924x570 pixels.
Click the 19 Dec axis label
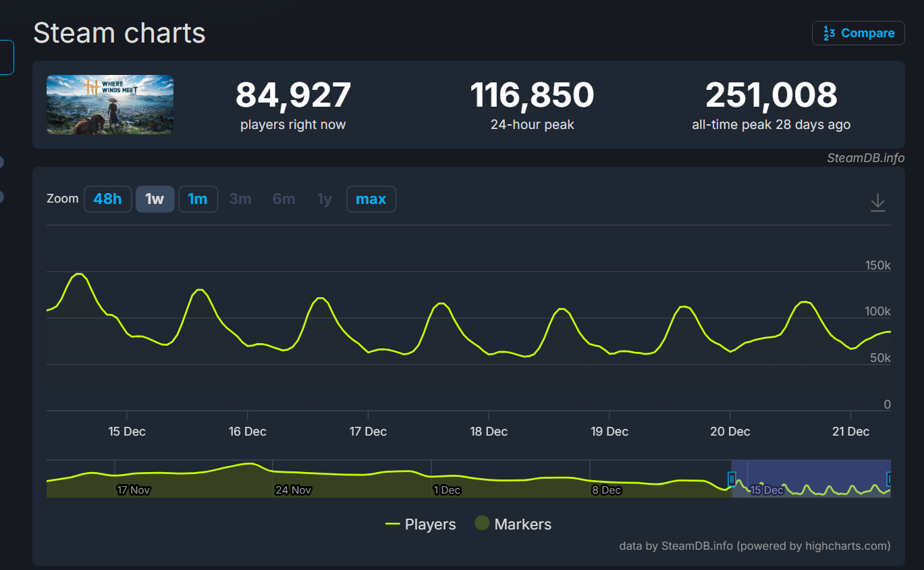[609, 432]
